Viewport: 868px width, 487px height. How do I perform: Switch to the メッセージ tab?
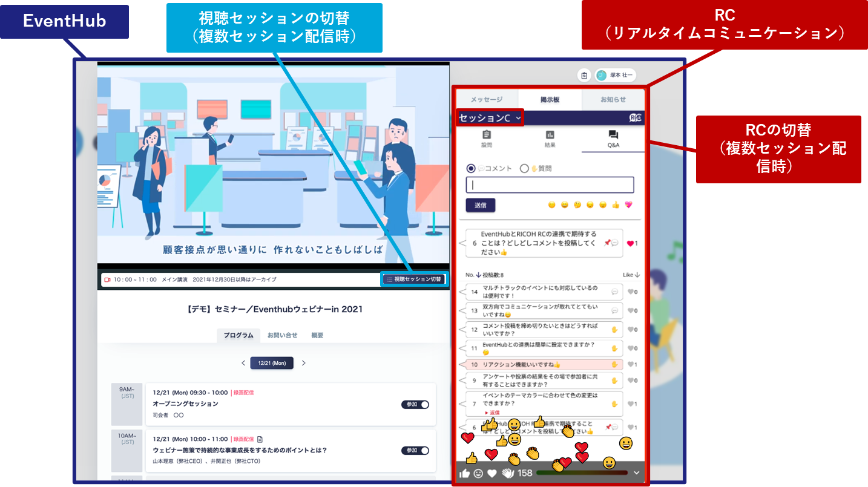pyautogui.click(x=487, y=100)
